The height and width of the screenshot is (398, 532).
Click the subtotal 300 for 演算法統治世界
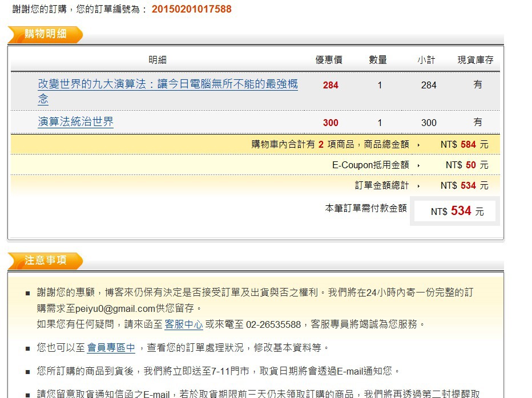[x=429, y=123]
